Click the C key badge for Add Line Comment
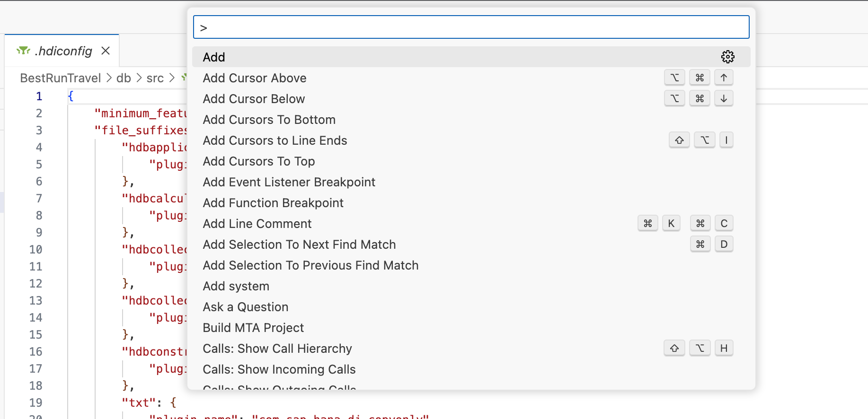This screenshot has width=868, height=419. tap(724, 223)
